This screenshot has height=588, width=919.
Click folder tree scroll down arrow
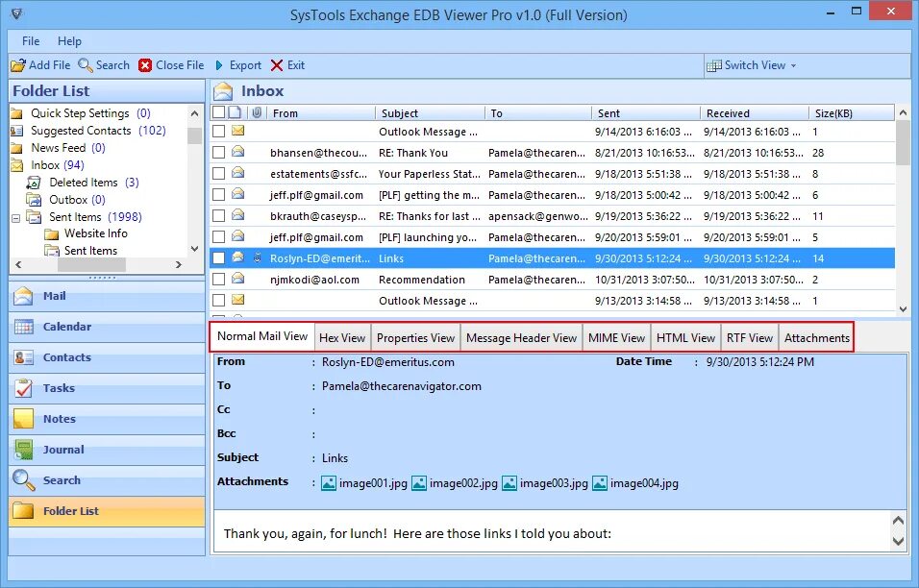tap(194, 249)
